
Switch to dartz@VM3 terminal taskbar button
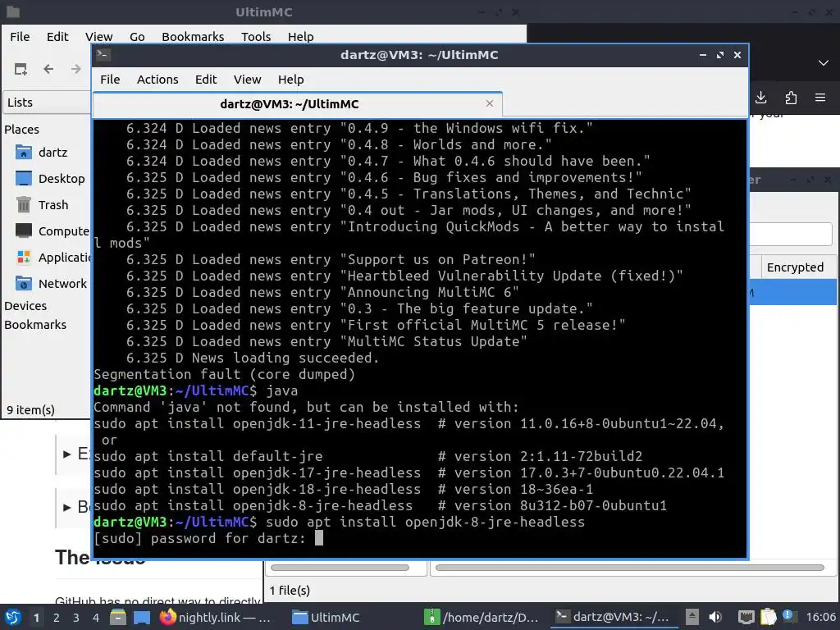pyautogui.click(x=612, y=617)
